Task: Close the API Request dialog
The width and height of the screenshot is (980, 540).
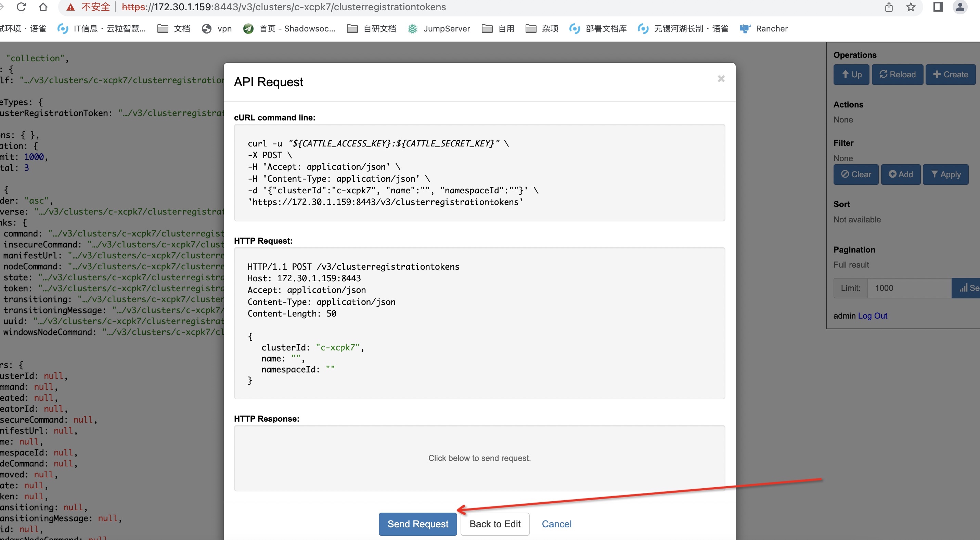Action: pyautogui.click(x=721, y=79)
